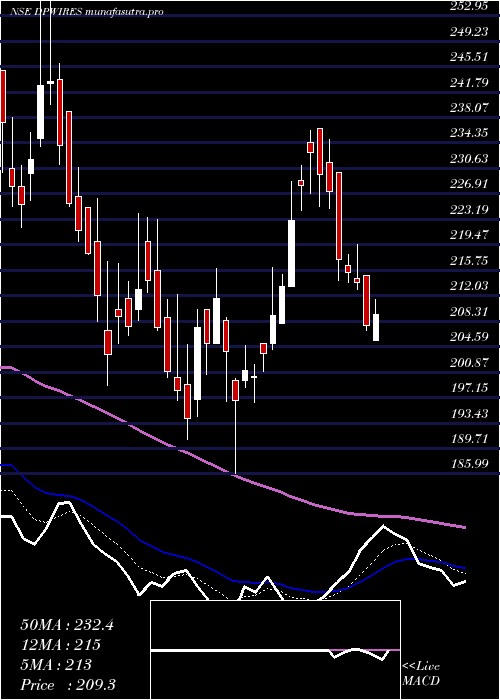Image resolution: width=500 pixels, height=700 pixels.
Task: Click the 200.87 price axis label
Action: pos(470,362)
